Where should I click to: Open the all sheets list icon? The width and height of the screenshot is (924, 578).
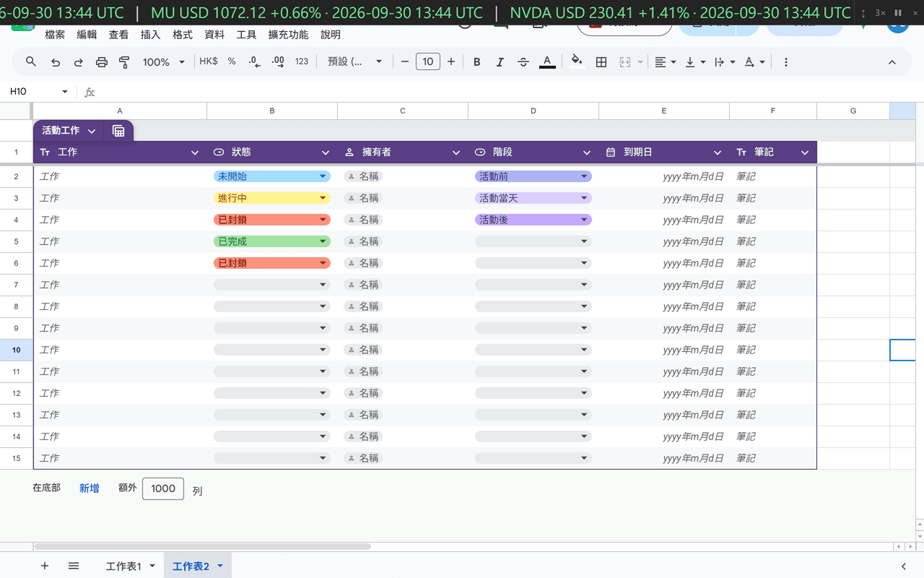(x=74, y=566)
